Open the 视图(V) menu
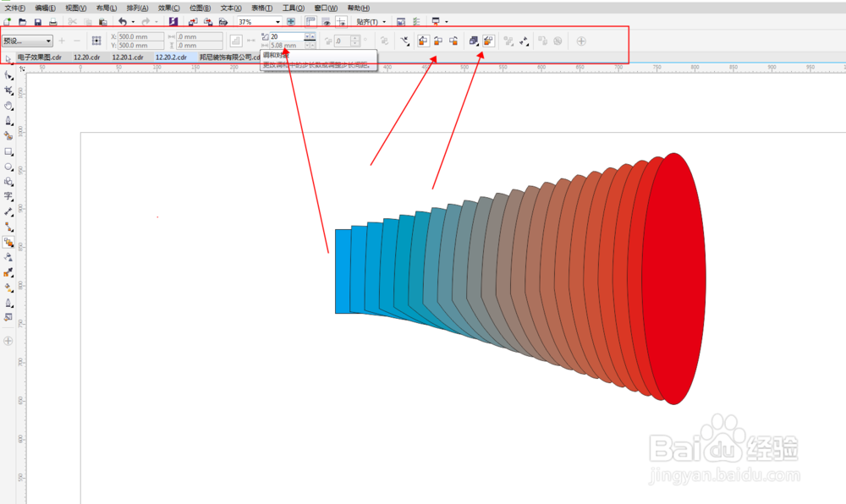Image resolution: width=846 pixels, height=504 pixels. pyautogui.click(x=75, y=8)
